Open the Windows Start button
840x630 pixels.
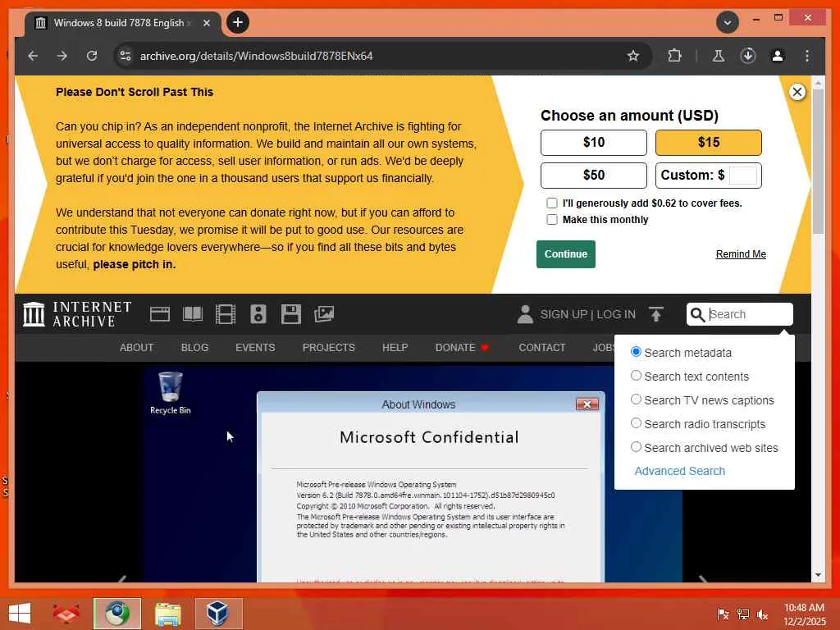[x=20, y=614]
